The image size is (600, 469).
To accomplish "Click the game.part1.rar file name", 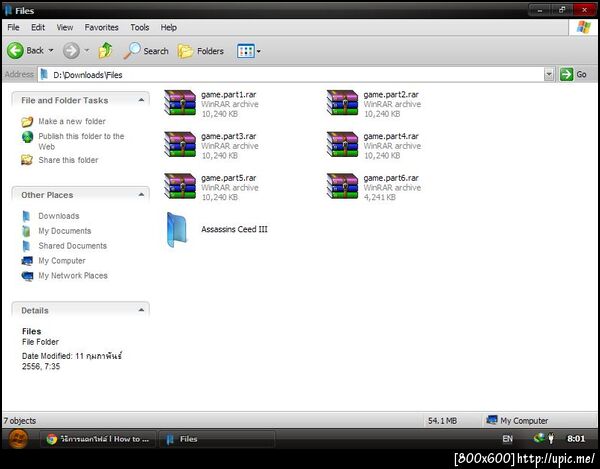I will (x=228, y=94).
